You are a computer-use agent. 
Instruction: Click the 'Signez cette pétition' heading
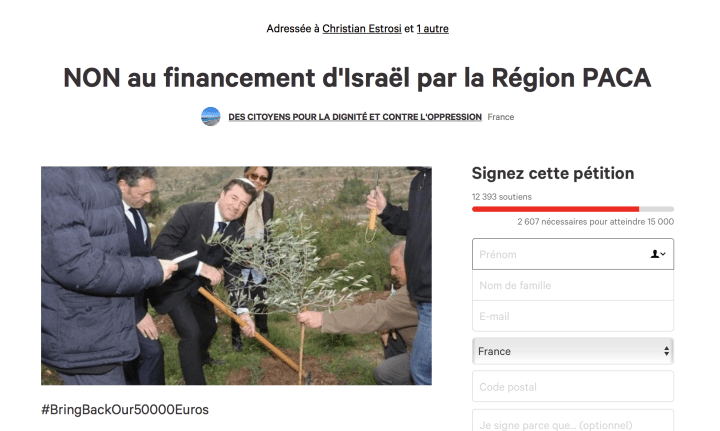(x=553, y=173)
